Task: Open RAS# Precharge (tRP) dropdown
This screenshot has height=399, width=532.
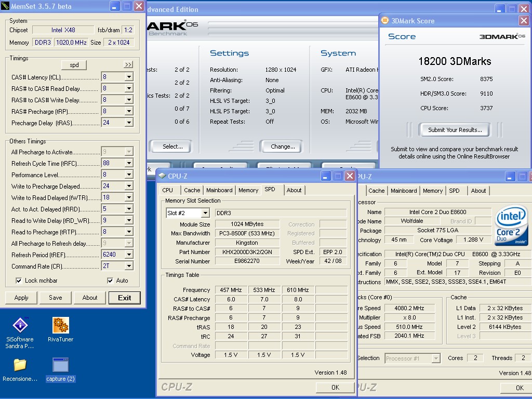Action: tap(129, 111)
